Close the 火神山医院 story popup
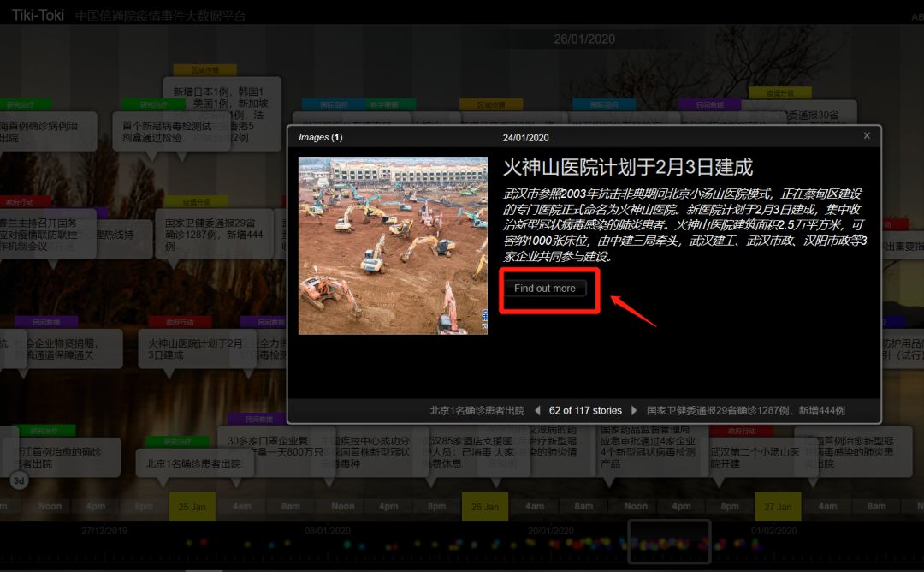Screen dimensions: 924x572 [866, 135]
